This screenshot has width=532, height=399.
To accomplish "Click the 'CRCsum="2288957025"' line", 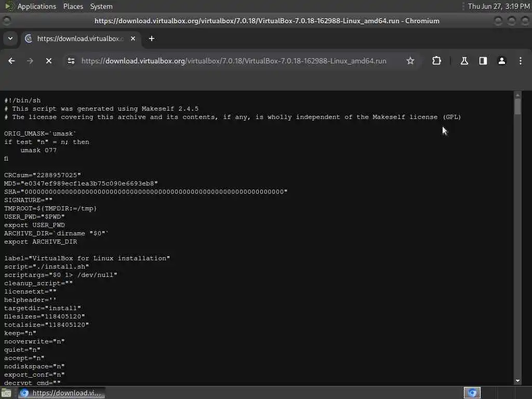I will [43, 175].
